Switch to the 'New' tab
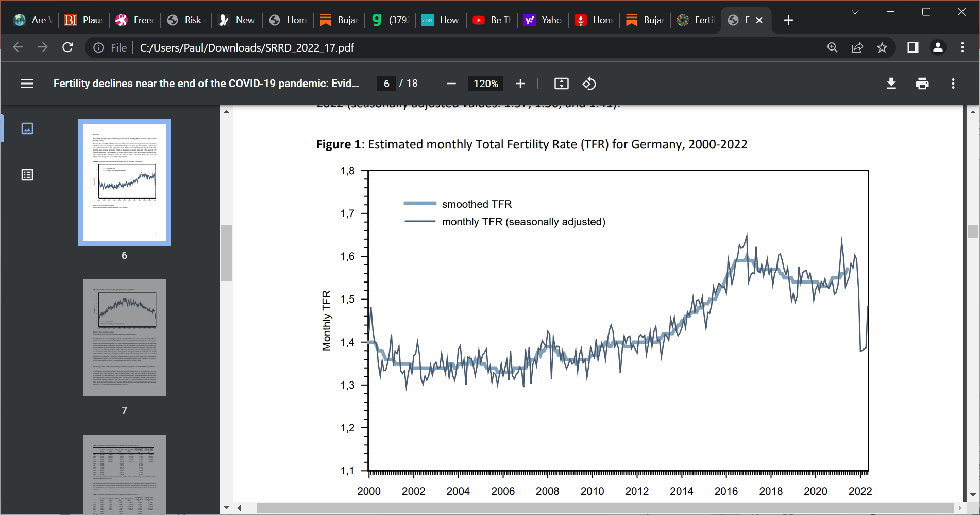The image size is (980, 515). [x=236, y=20]
